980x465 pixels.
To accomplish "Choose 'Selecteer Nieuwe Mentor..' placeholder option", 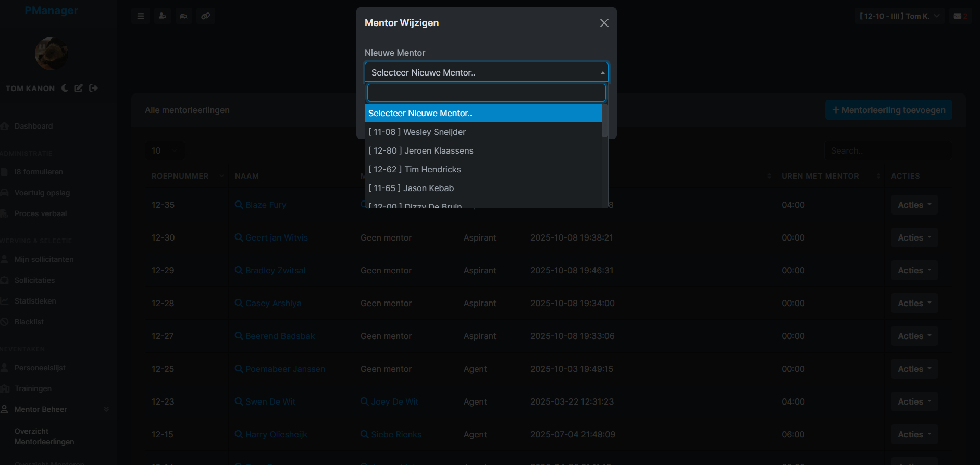I will (x=483, y=113).
